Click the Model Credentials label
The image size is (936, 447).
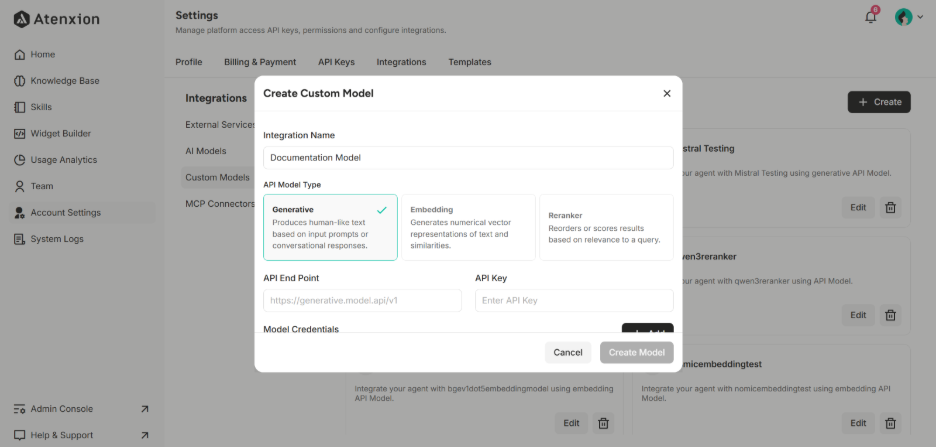click(x=301, y=329)
